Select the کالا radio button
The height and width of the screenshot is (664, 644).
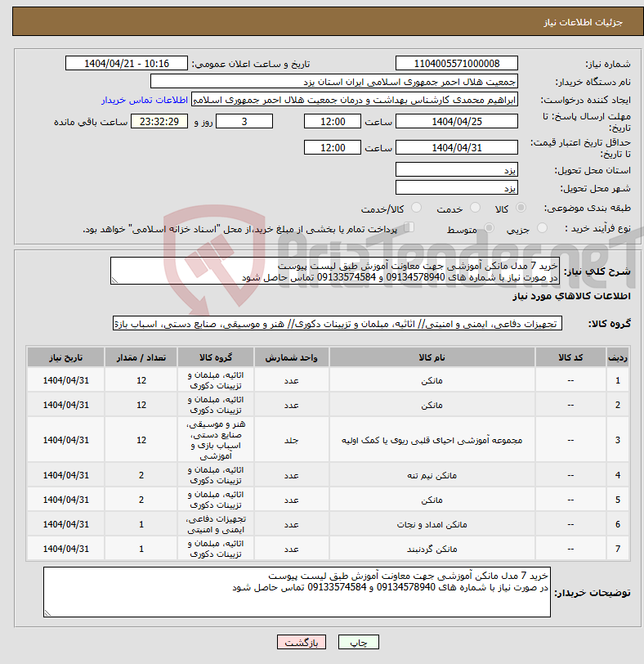[521, 208]
